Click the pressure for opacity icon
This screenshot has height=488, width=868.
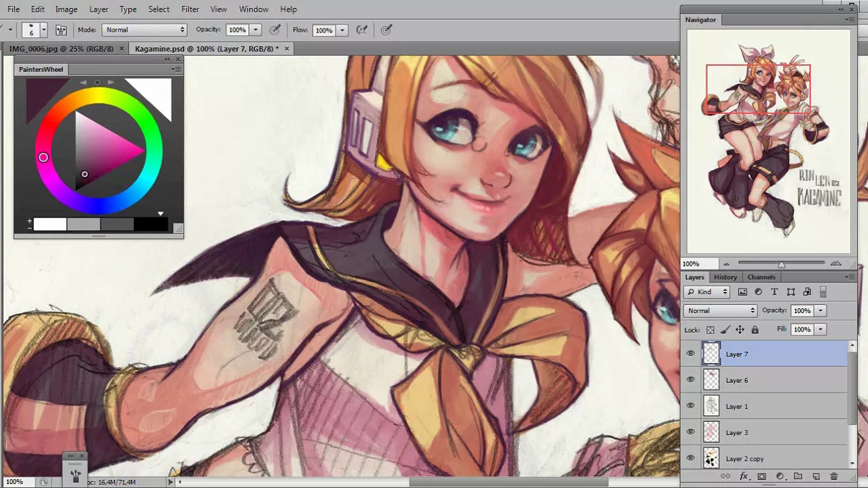click(275, 30)
